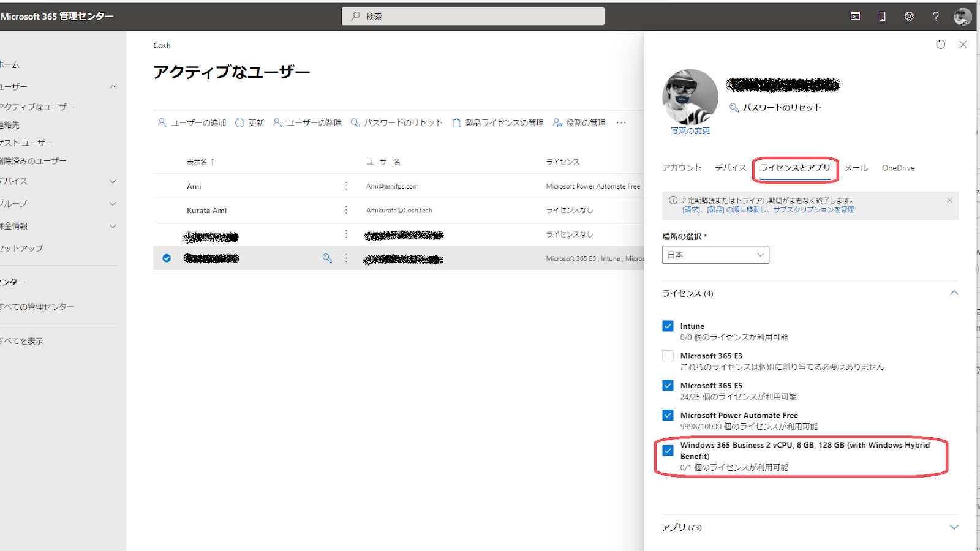Close the user details panel
The height and width of the screenshot is (551, 980).
963,44
